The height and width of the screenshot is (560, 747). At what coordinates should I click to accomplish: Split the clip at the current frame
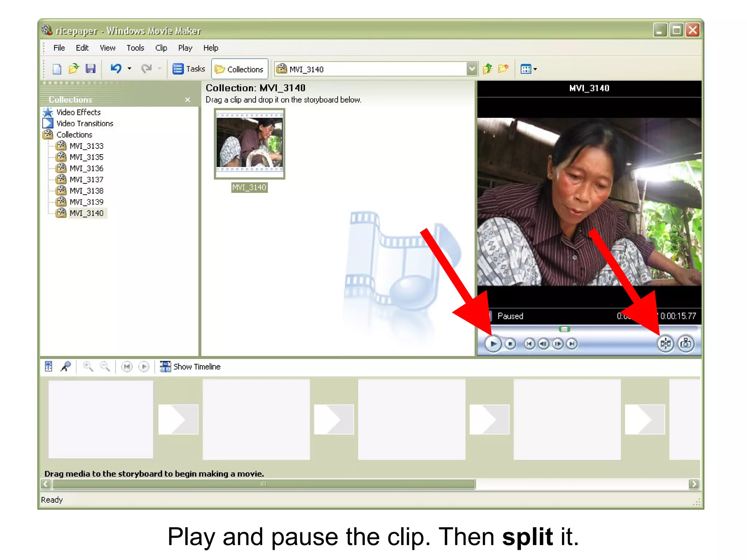pos(666,343)
